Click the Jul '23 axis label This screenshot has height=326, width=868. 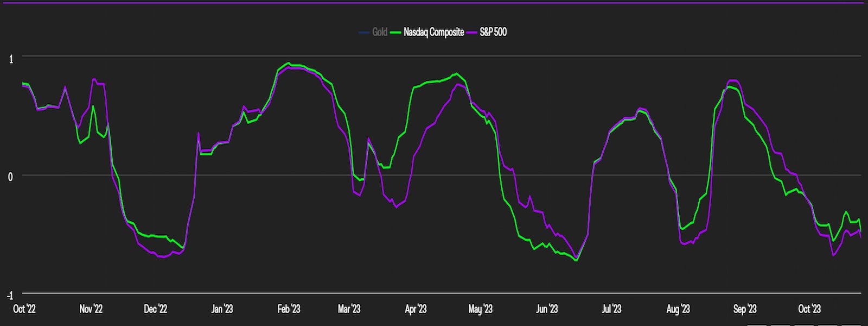click(611, 309)
